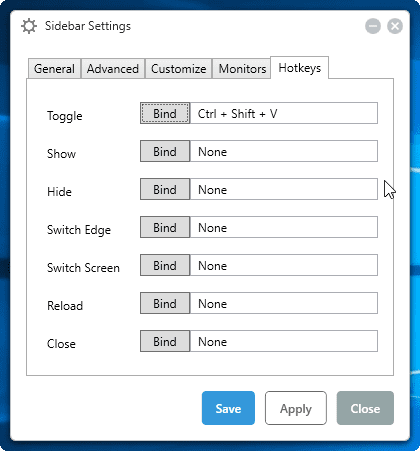
Task: Click Bind button for Toggle hotkey
Action: click(165, 113)
